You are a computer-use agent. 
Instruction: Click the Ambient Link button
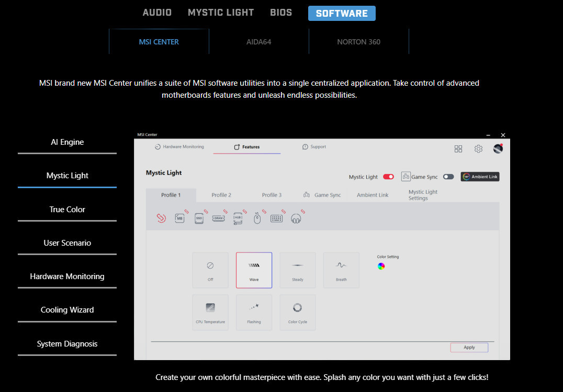480,177
